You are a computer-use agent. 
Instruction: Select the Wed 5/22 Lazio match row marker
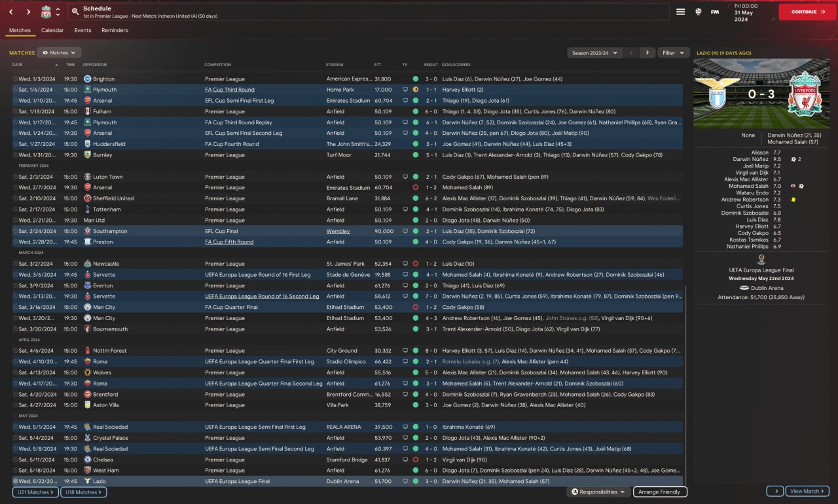(x=15, y=481)
